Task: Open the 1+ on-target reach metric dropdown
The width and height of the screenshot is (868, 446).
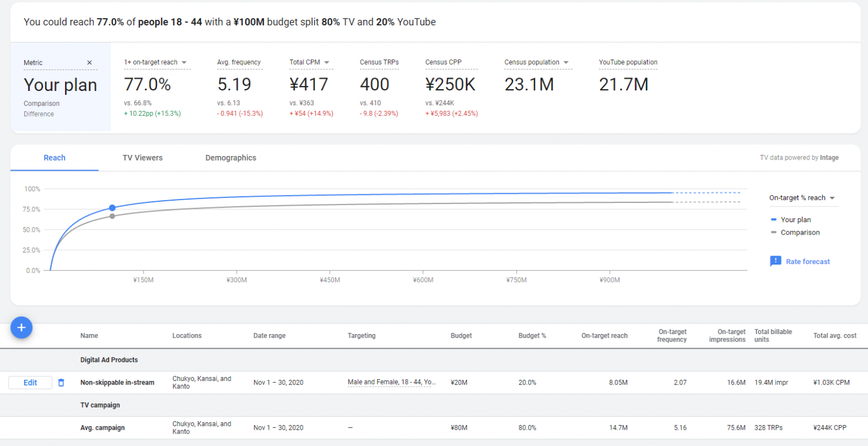Action: 184,62
